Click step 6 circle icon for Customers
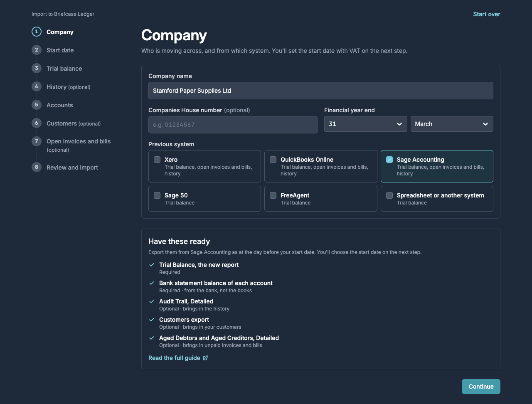532x404 pixels. (37, 123)
